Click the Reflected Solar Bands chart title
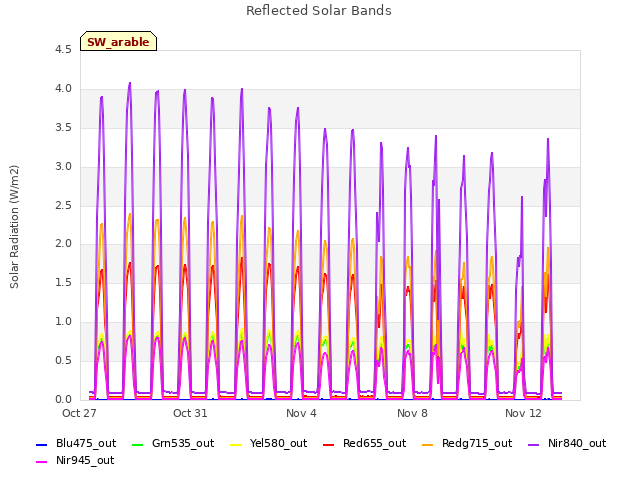The width and height of the screenshot is (640, 480). pyautogui.click(x=319, y=11)
